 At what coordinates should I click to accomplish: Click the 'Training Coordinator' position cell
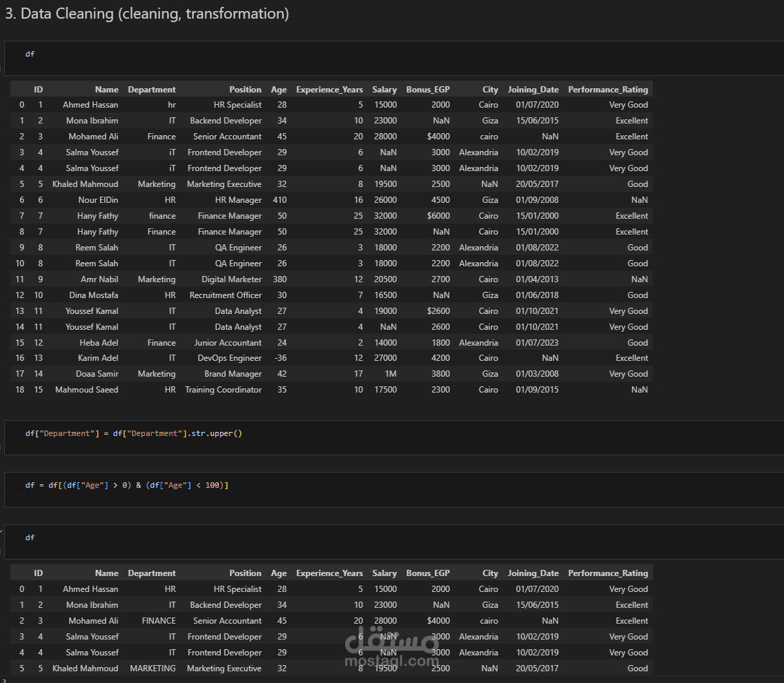223,390
